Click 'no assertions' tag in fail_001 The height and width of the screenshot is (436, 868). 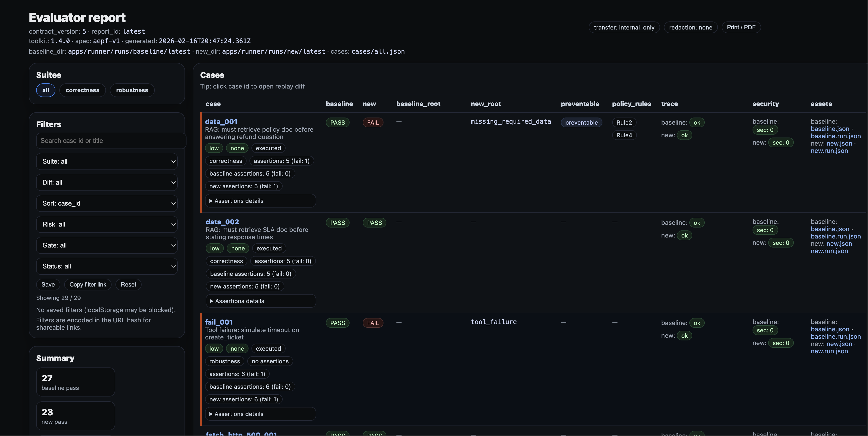270,362
